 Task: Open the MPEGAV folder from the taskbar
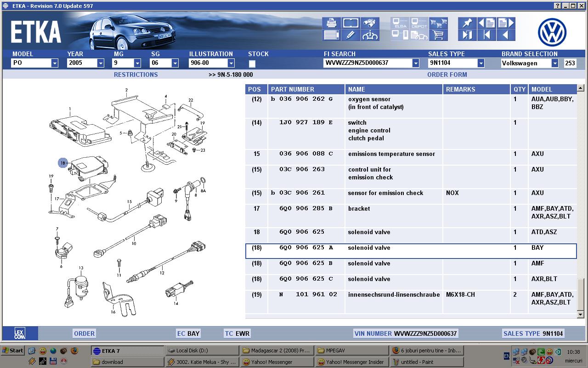pos(351,351)
